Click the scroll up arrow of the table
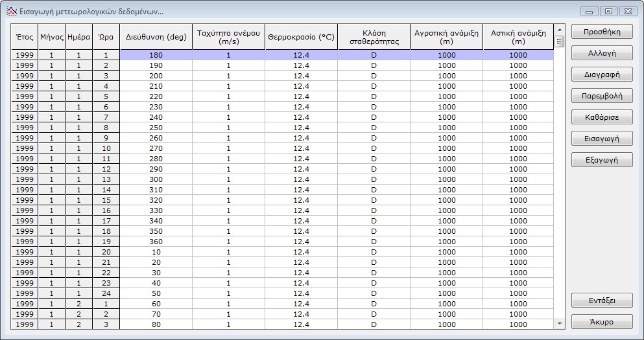644x340 pixels. [560, 30]
